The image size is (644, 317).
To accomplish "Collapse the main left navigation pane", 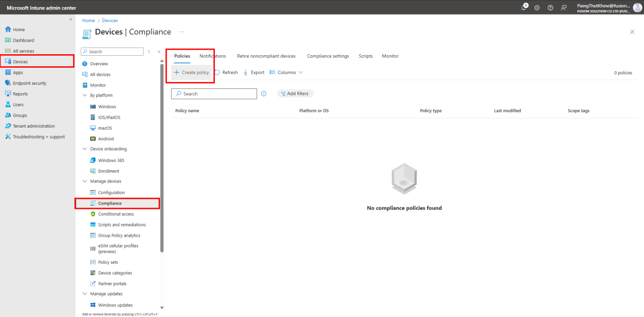I will 70,19.
